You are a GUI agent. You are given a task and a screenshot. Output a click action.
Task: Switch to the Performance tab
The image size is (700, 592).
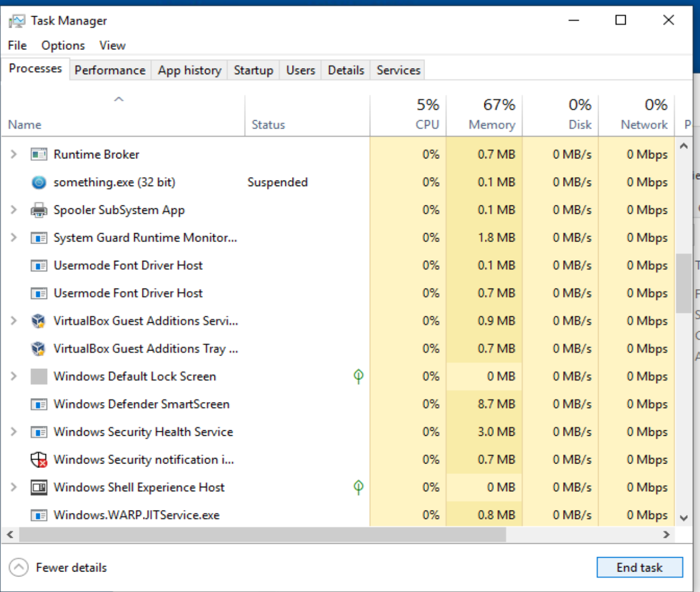pos(110,70)
